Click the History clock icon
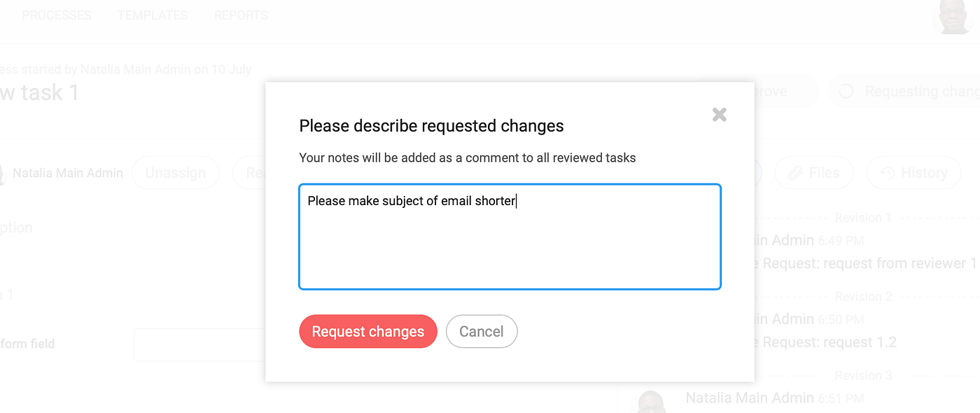Screen dimensions: 980x413 coord(886,173)
